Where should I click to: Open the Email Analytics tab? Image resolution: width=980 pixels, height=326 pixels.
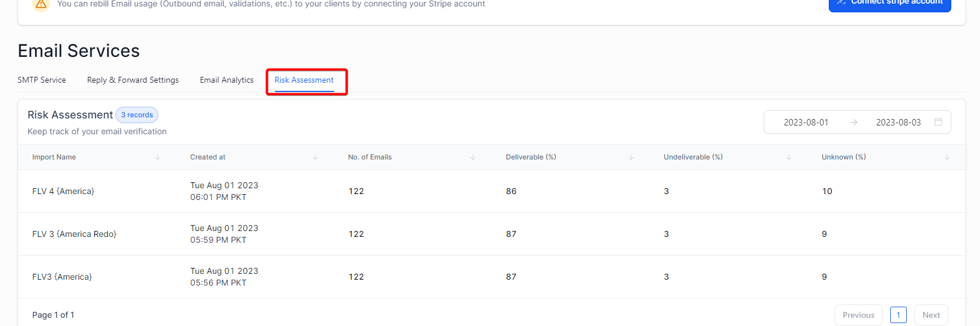[x=227, y=80]
